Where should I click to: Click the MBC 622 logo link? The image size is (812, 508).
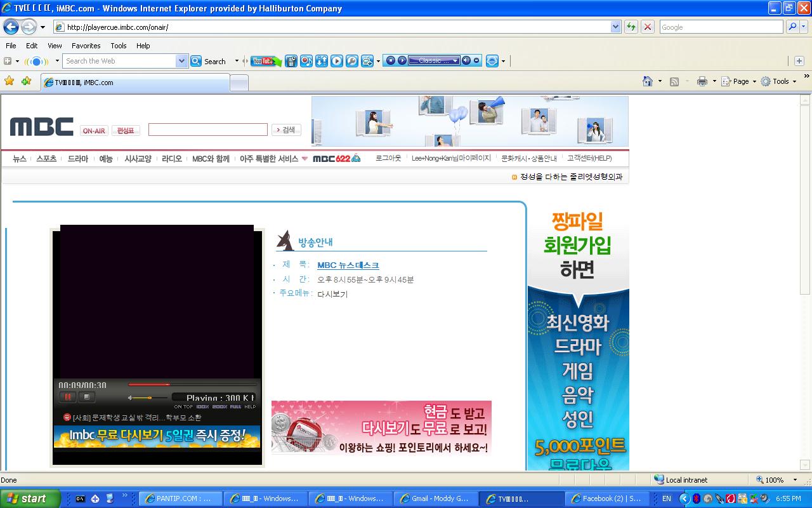pyautogui.click(x=337, y=158)
